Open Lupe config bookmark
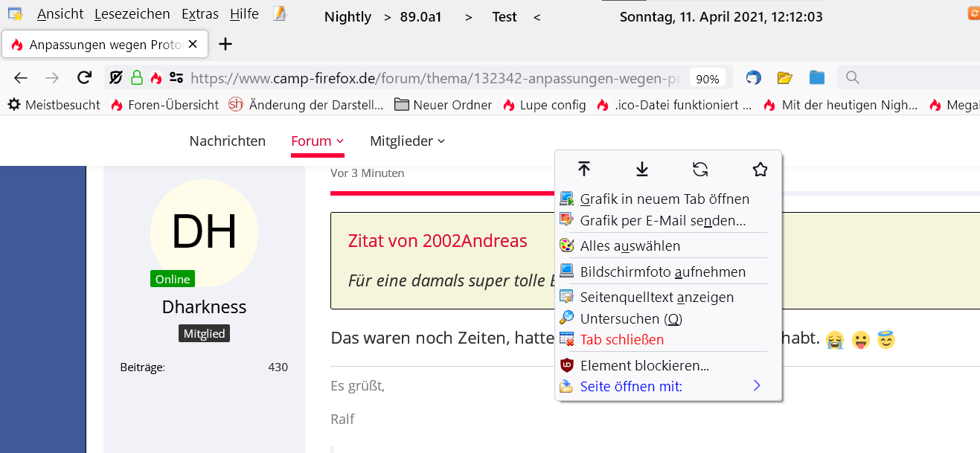The image size is (980, 453). pyautogui.click(x=545, y=105)
